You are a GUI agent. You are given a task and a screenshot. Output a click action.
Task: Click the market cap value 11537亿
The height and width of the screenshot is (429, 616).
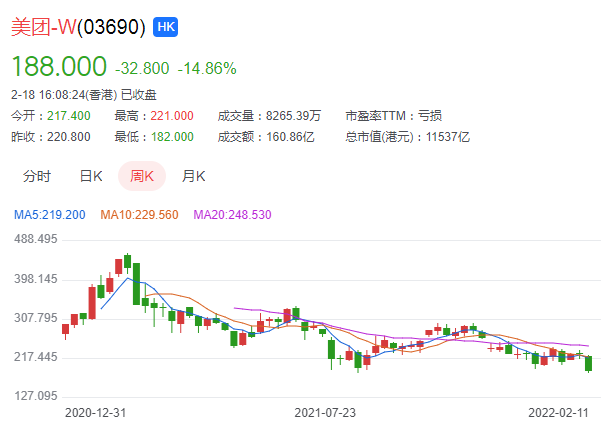point(448,137)
